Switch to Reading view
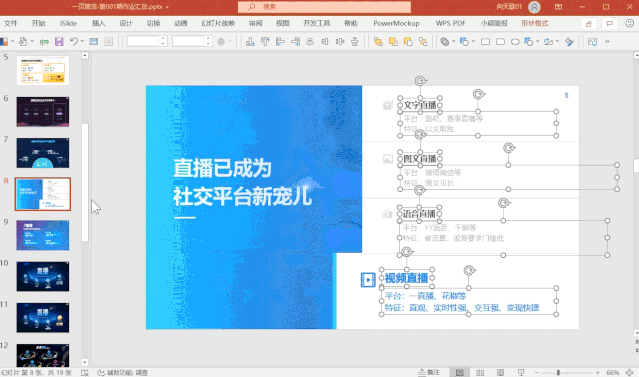Screen dimensions: 639x377 (x=500, y=373)
